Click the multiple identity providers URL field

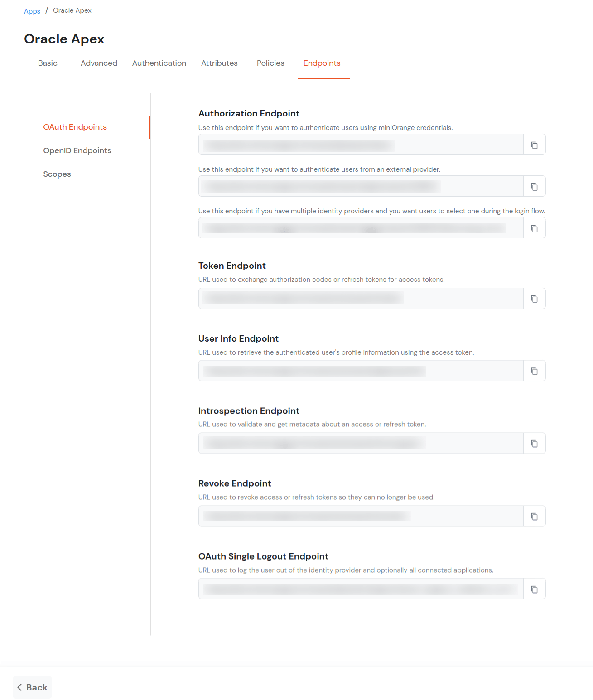tap(361, 228)
